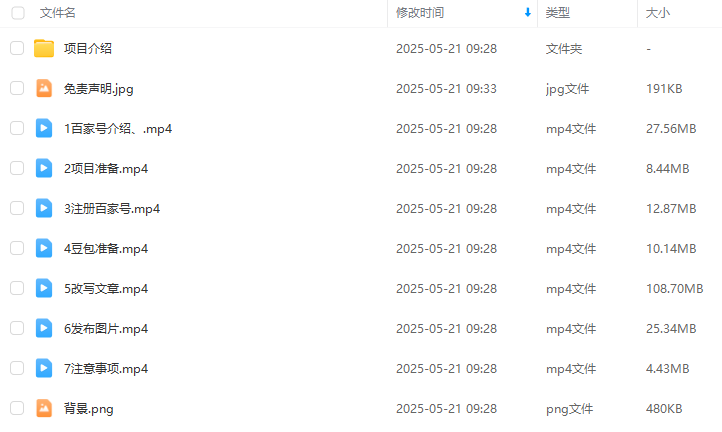Click the video icon for 7注意事项.mp4
722x432 pixels.
(x=44, y=368)
